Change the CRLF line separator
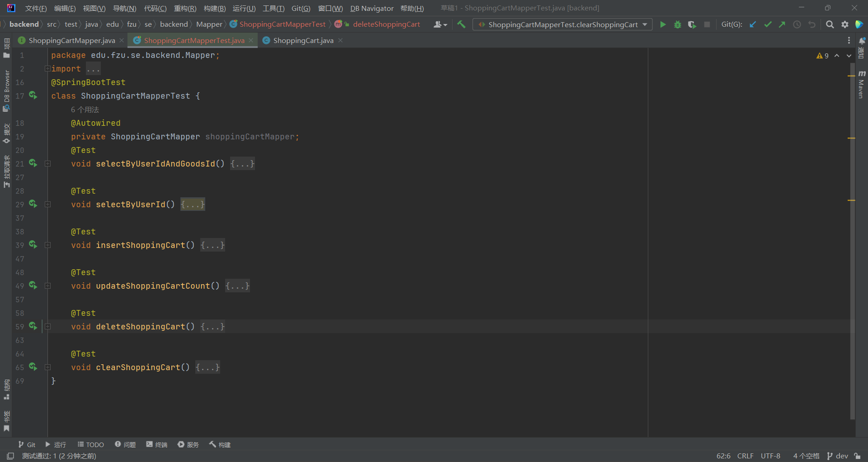The height and width of the screenshot is (462, 868). pos(745,456)
